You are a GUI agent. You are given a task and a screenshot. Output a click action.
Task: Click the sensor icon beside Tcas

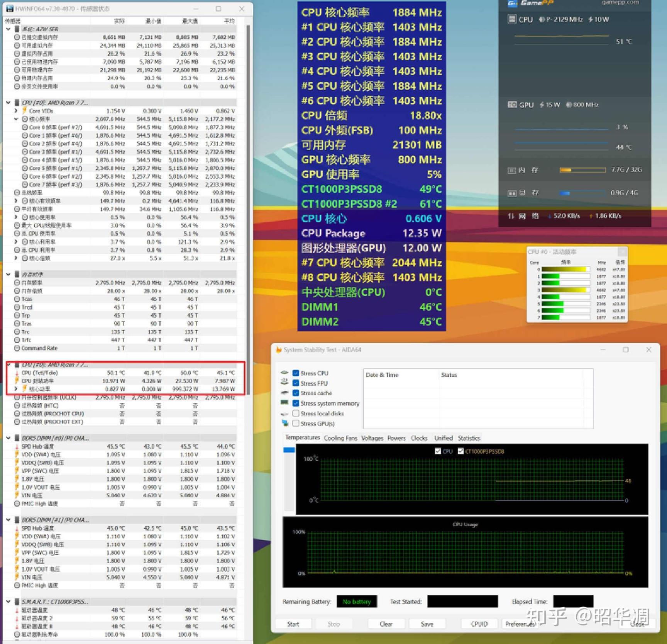point(17,299)
